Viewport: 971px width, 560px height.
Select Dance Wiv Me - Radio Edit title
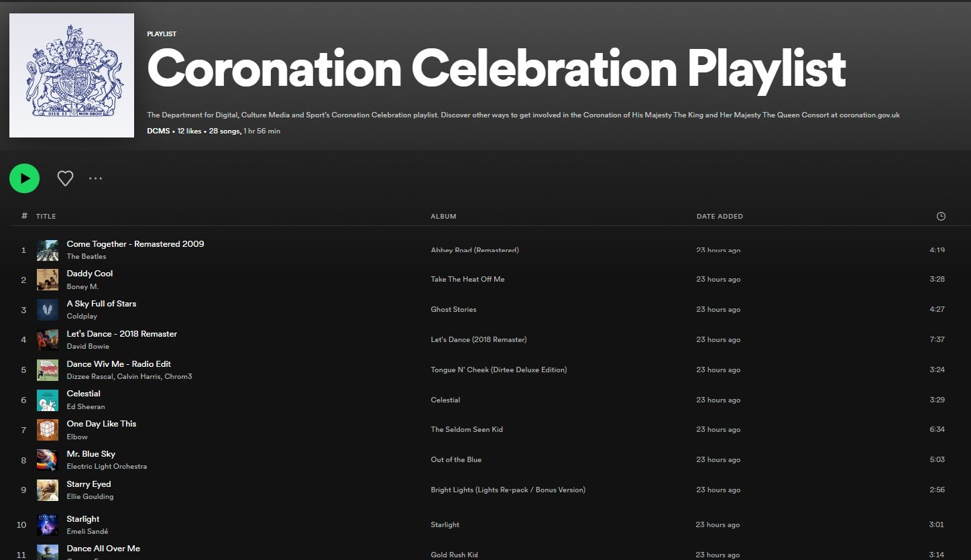click(119, 364)
